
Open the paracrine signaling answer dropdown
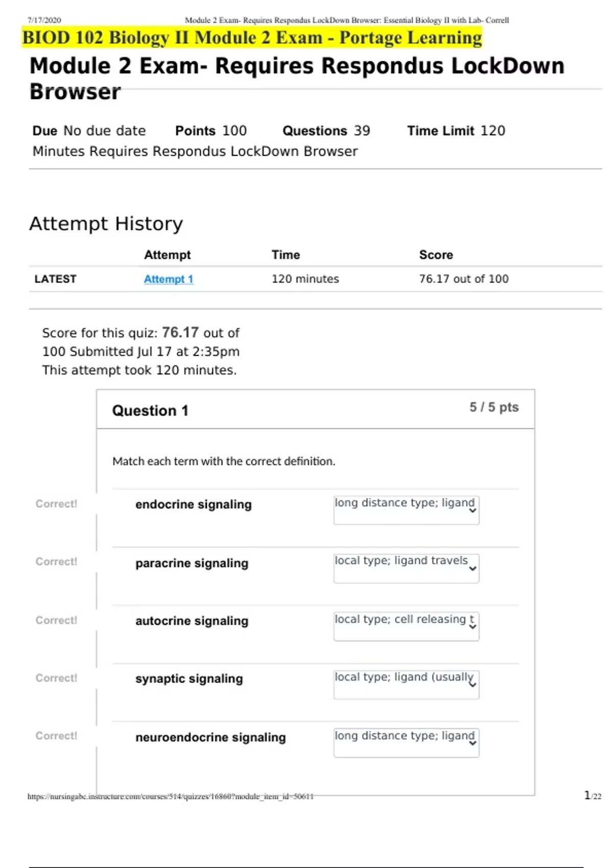[406, 568]
